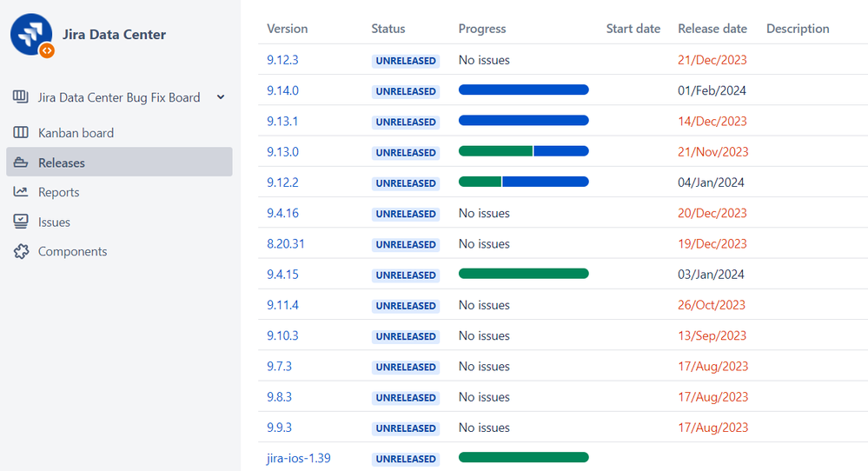Click the progress bar for version 9.12.2
868x471 pixels.
click(523, 182)
